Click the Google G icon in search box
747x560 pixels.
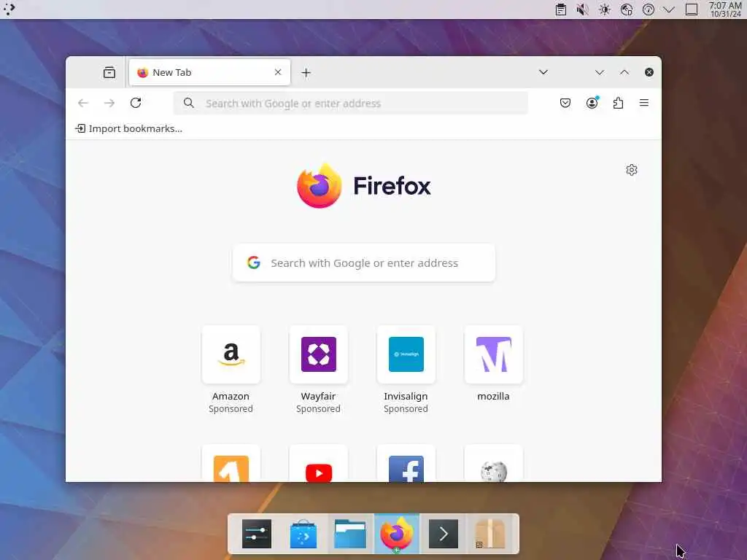click(x=254, y=262)
